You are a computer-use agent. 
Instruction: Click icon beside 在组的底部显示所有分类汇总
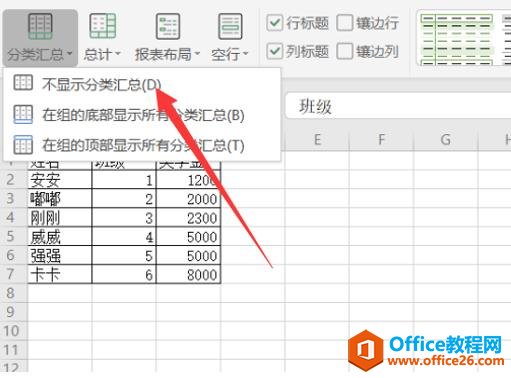tap(23, 114)
